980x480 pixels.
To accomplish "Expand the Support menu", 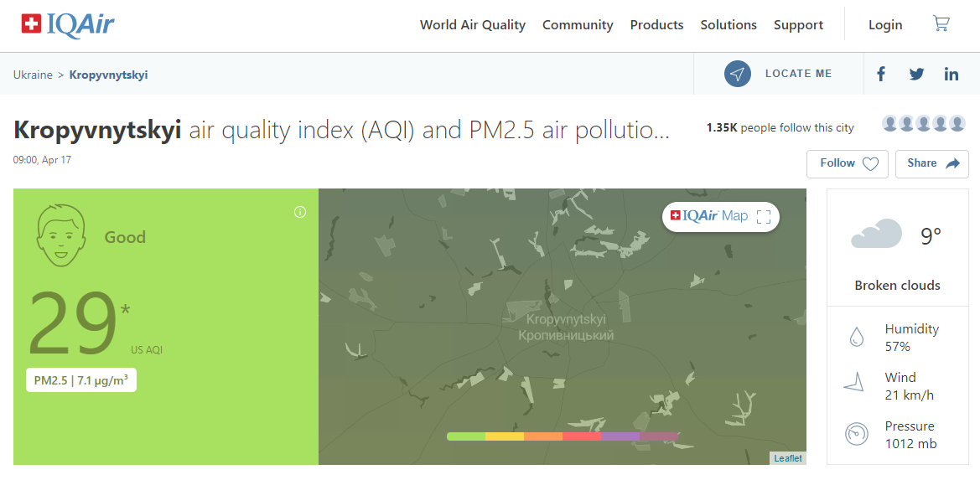I will click(x=799, y=25).
